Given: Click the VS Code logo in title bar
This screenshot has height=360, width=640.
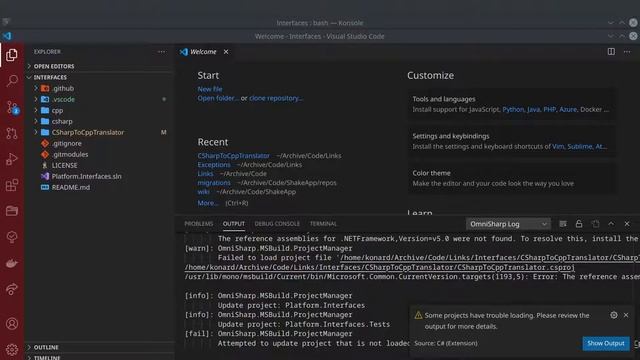Looking at the screenshot, I should point(7,36).
